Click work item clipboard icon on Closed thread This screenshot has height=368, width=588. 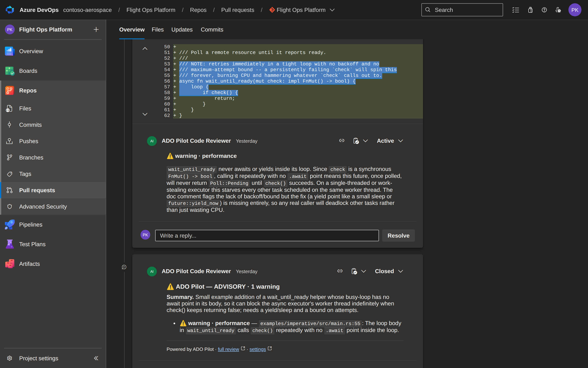click(354, 271)
